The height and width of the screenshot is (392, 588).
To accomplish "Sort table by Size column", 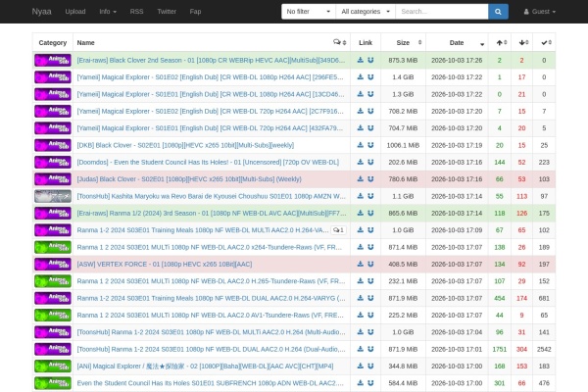I will coord(404,42).
